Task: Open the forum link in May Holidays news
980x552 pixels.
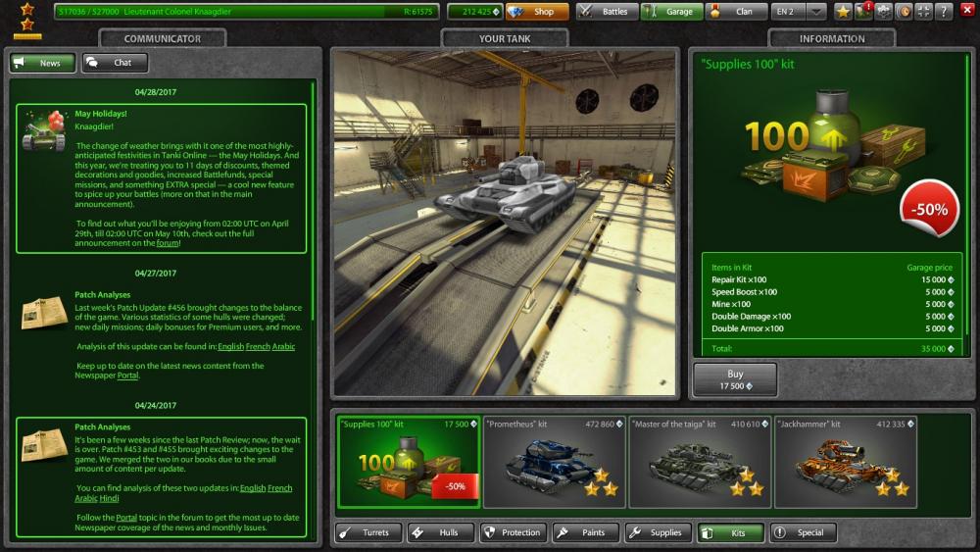Action: pyautogui.click(x=168, y=243)
